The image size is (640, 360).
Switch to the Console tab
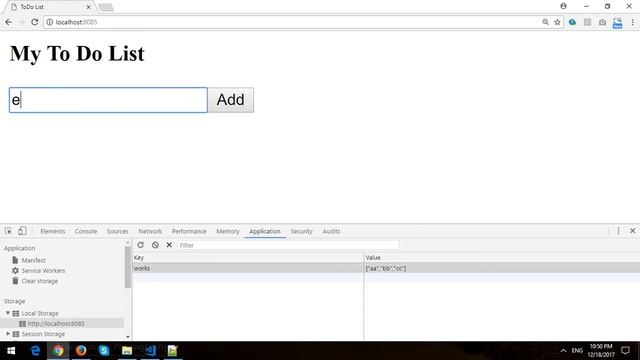tap(86, 231)
